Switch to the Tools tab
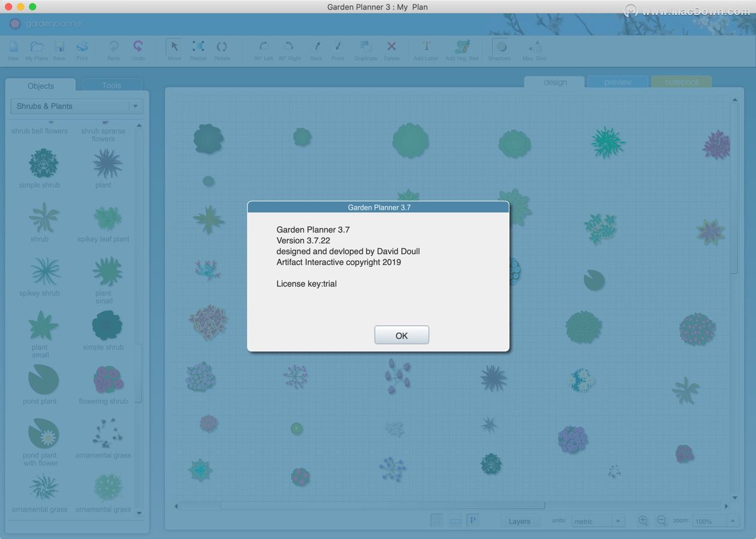The image size is (756, 539). tap(112, 85)
